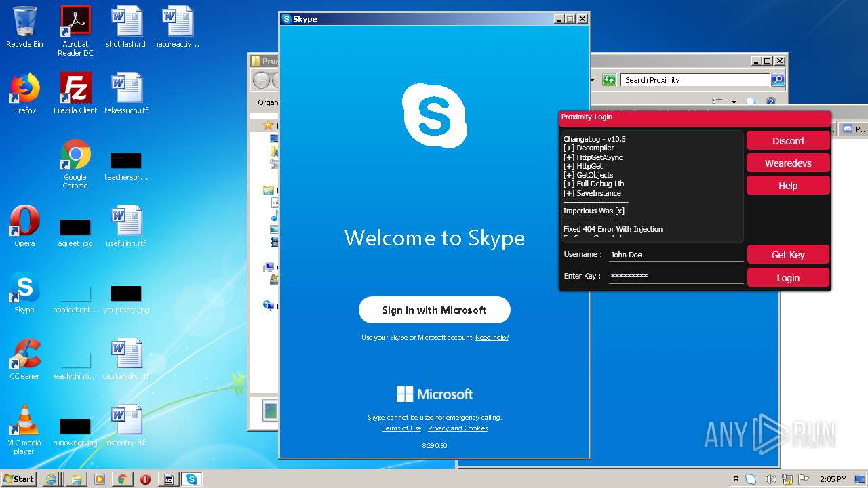
Task: Select the runowner.jpg desktop file
Action: (x=75, y=431)
